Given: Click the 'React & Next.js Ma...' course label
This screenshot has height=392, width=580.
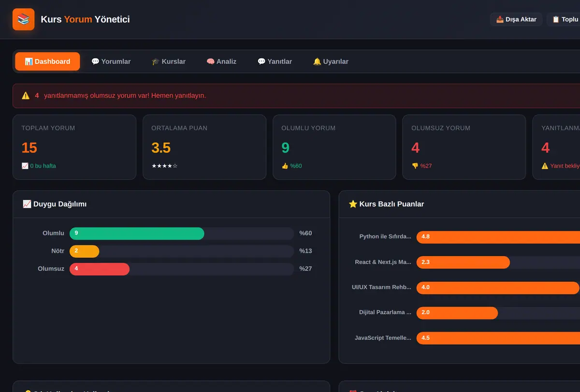Looking at the screenshot, I should point(383,262).
